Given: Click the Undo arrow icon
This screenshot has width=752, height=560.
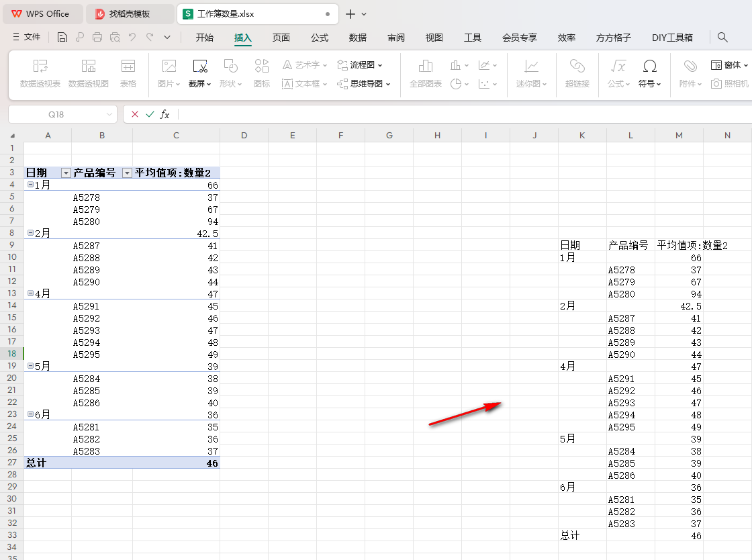Looking at the screenshot, I should (132, 37).
